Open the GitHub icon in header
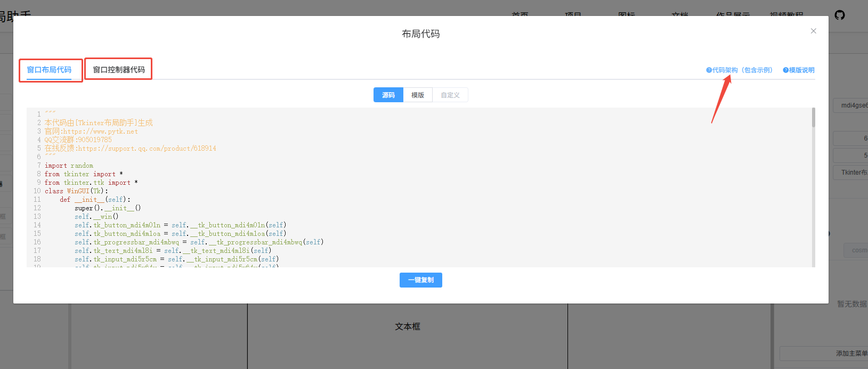This screenshot has width=868, height=369. click(840, 15)
